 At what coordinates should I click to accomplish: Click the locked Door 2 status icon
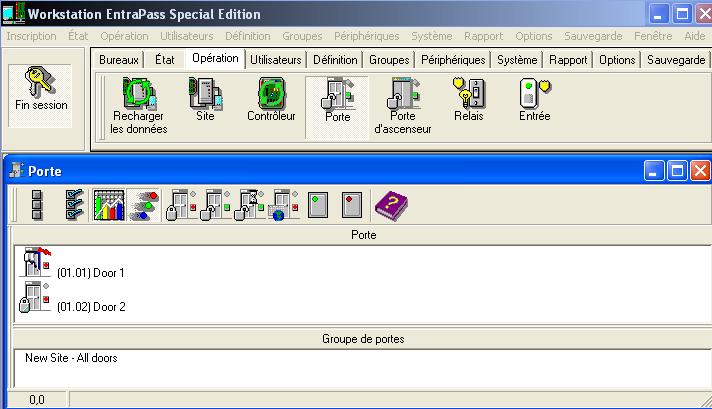click(35, 297)
